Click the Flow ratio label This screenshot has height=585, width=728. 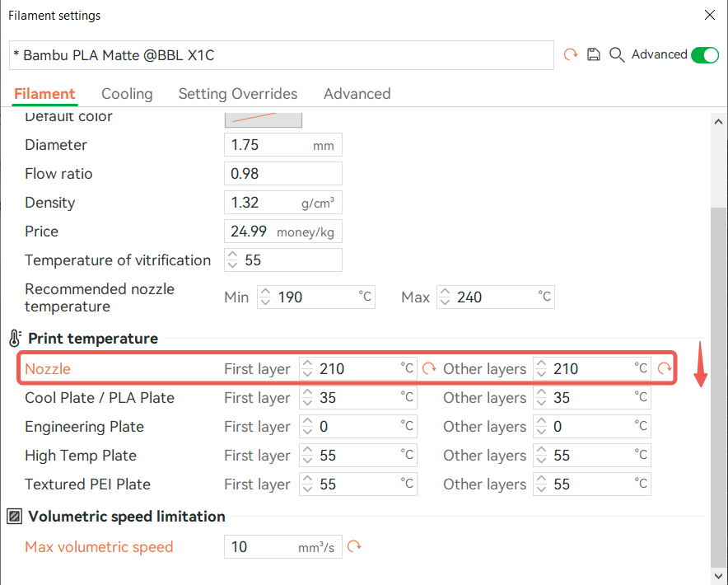coord(58,174)
